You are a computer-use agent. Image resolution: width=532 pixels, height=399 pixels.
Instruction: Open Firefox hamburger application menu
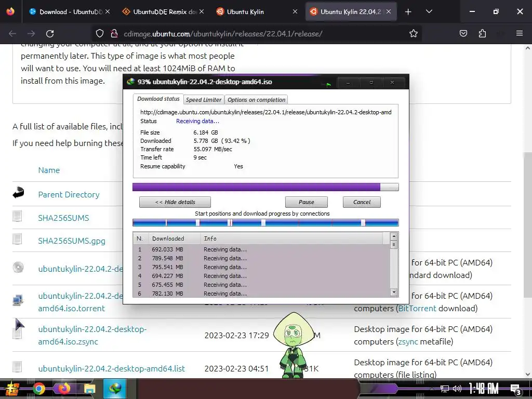click(x=520, y=33)
